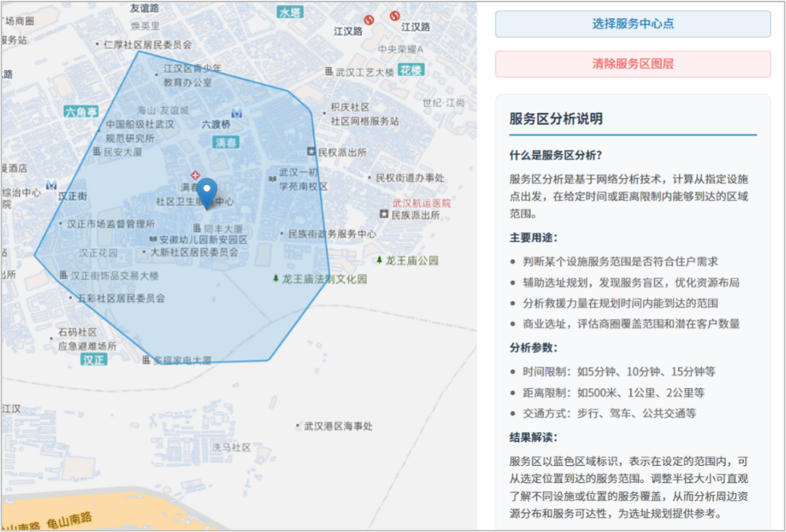The height and width of the screenshot is (532, 786).
Task: Click the icon for 安徽幼儿园新安园区
Action: click(x=153, y=240)
